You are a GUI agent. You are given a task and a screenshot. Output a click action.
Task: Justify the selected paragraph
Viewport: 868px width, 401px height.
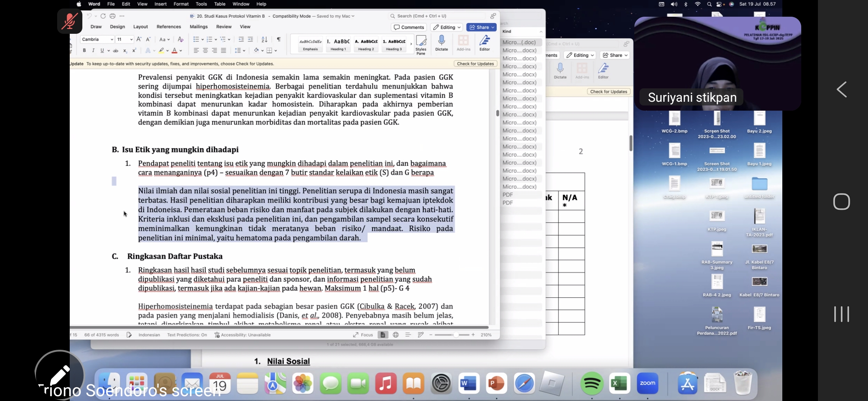click(223, 50)
